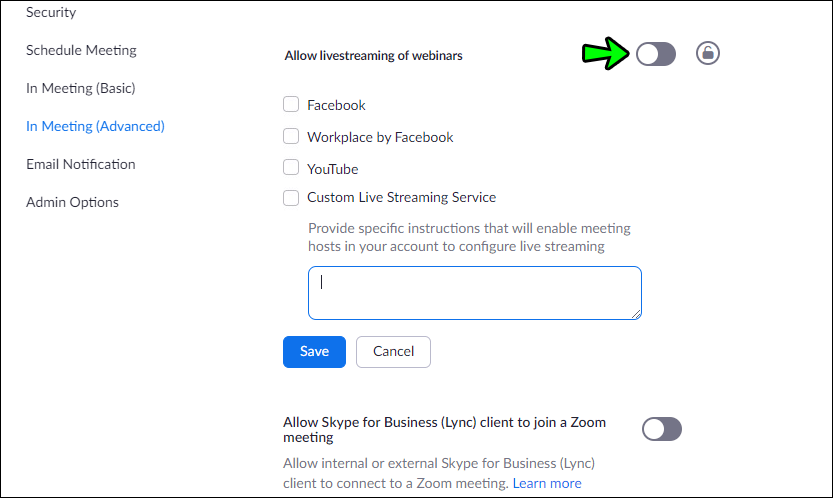
Task: Toggle Allow Skype for Business client switch
Action: point(662,429)
